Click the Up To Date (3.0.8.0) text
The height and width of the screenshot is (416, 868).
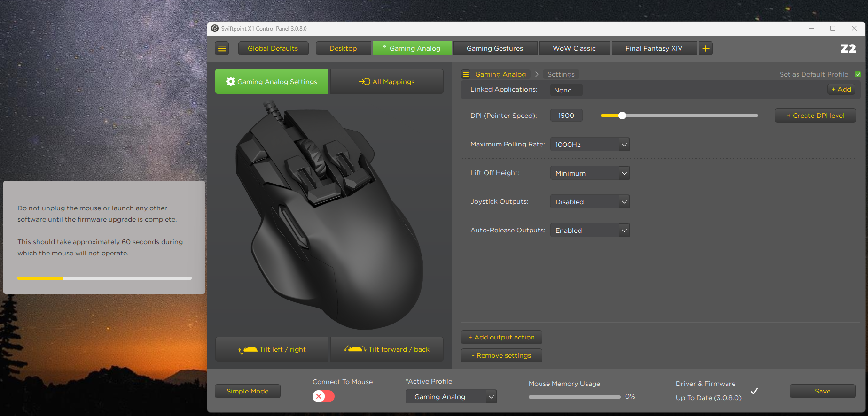point(709,398)
